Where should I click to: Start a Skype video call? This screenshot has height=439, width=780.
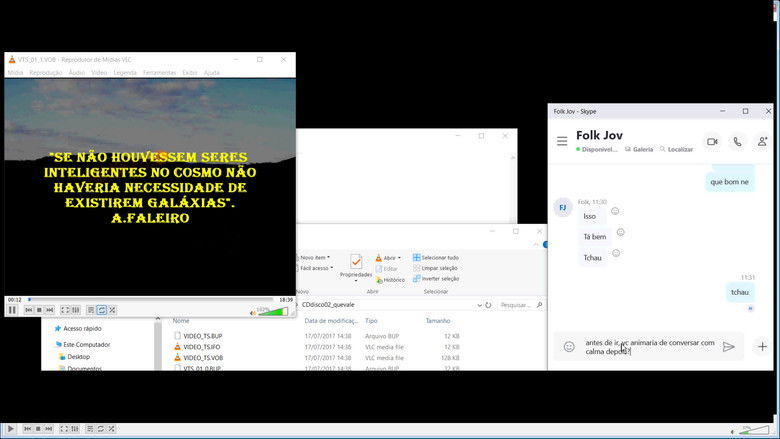[712, 142]
